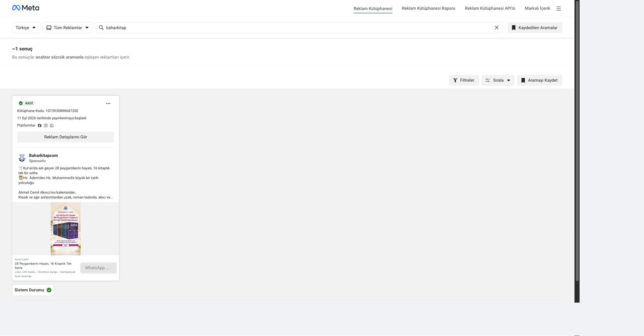Click the green Aktif status checkmark
Image resolution: width=644 pixels, height=336 pixels.
coord(21,103)
